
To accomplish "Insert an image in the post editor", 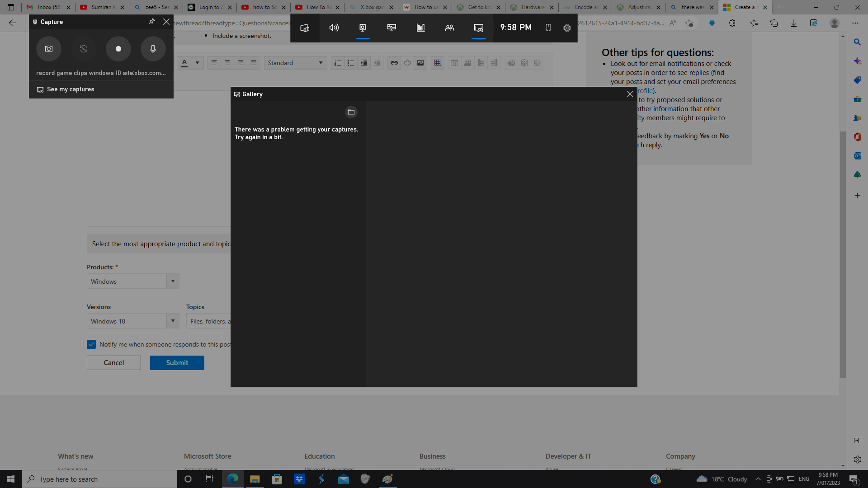I will tap(420, 63).
